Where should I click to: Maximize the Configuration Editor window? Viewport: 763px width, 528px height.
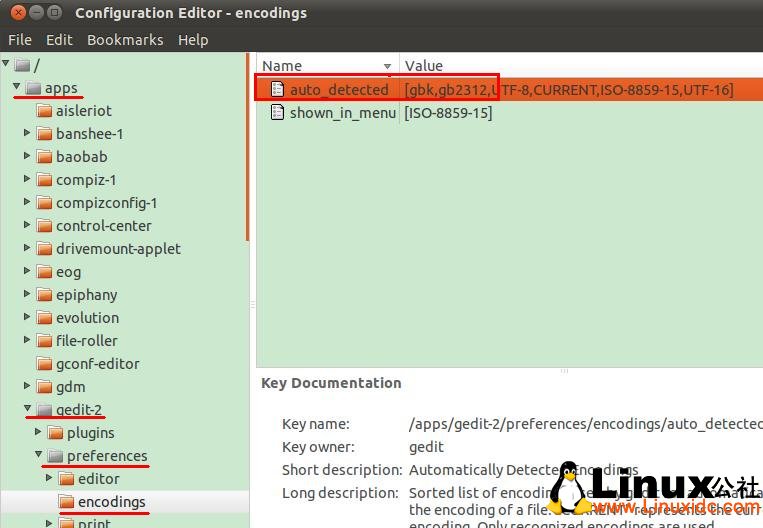(54, 12)
